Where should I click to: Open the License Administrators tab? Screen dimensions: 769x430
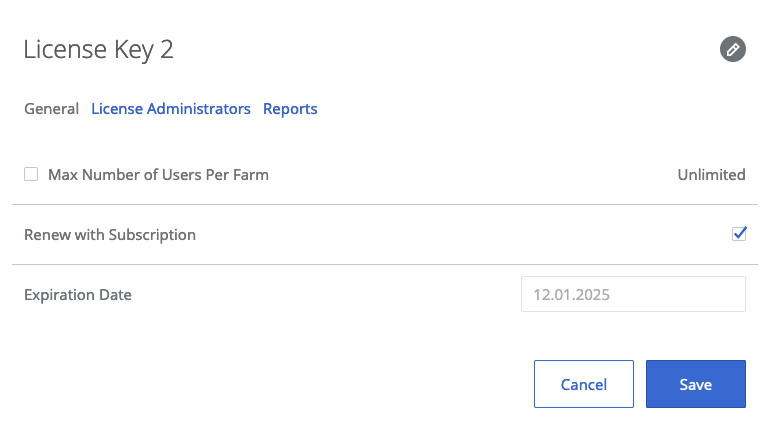point(171,109)
